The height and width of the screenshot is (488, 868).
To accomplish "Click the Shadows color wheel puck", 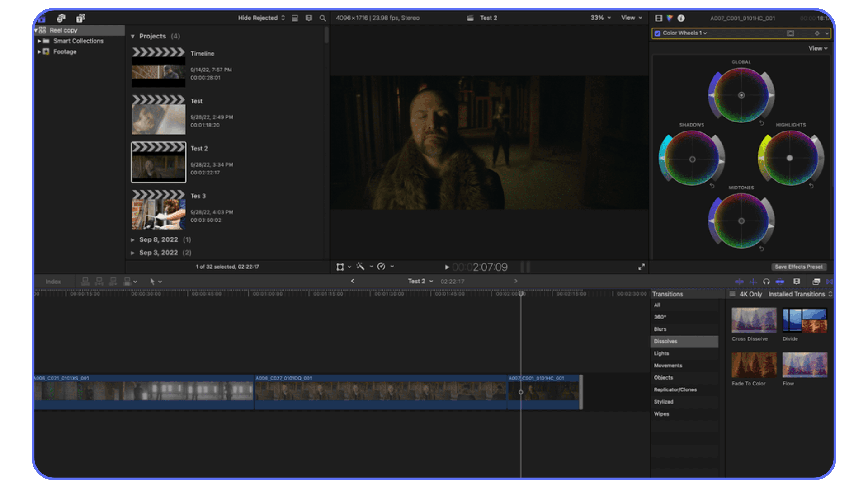I will point(692,160).
